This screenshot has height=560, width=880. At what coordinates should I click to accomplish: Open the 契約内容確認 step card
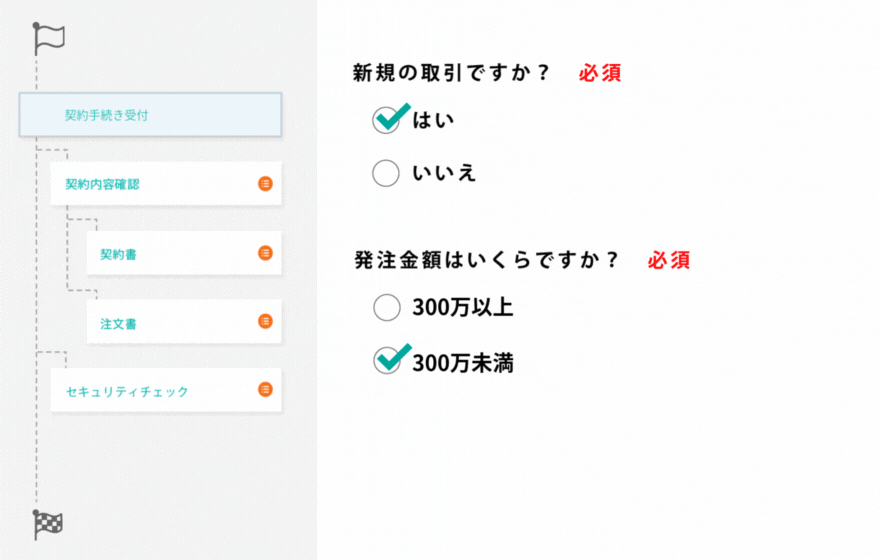click(150, 184)
